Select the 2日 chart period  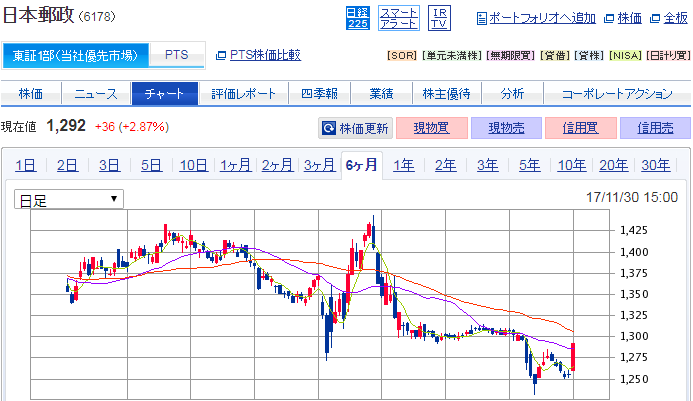tap(67, 166)
